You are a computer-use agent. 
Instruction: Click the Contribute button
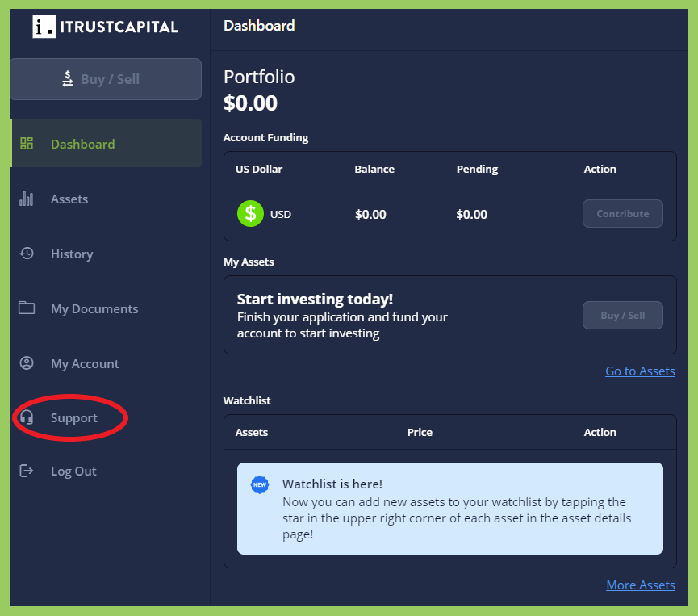622,214
